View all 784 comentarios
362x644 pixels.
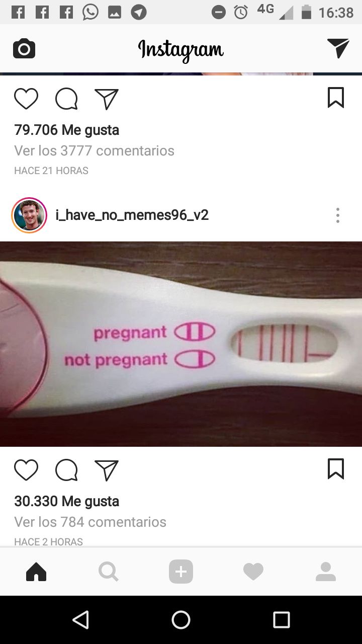point(90,522)
